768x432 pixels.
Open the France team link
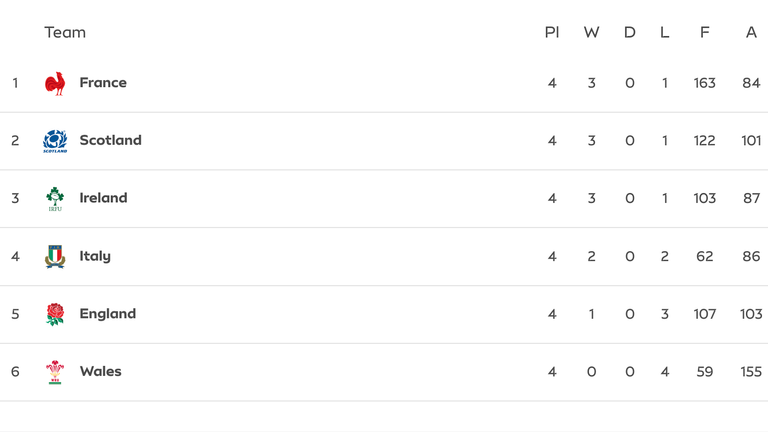coord(103,83)
